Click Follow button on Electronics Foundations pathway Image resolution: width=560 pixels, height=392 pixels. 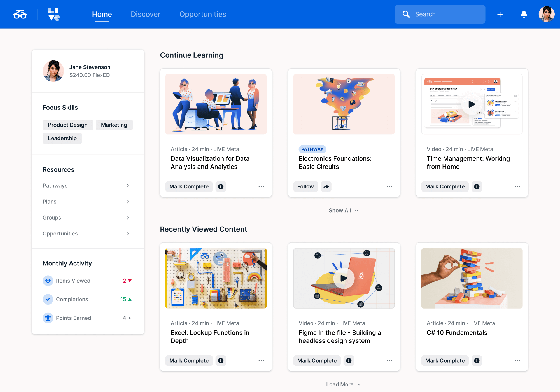(305, 186)
